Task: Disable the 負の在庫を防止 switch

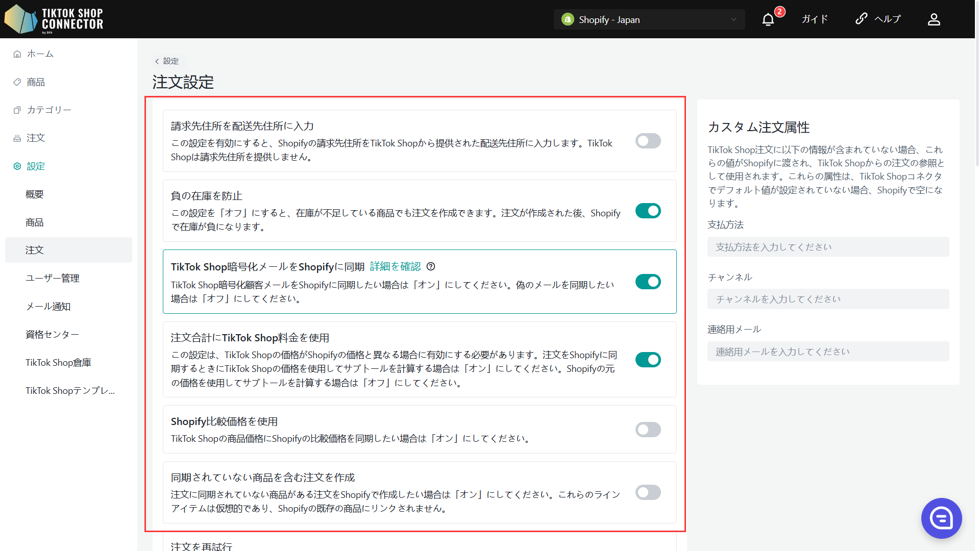Action: pos(648,211)
